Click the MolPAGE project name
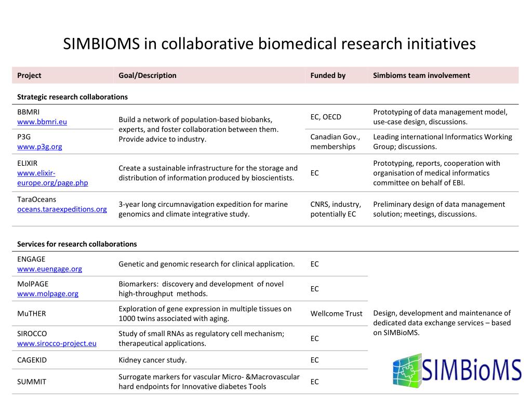Viewport: 532px width, 399px height. click(x=33, y=284)
